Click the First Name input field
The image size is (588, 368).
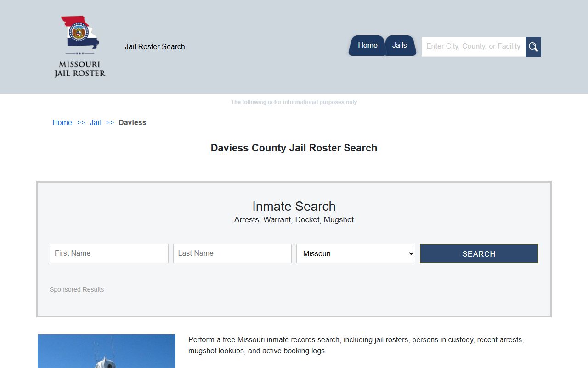click(x=109, y=253)
